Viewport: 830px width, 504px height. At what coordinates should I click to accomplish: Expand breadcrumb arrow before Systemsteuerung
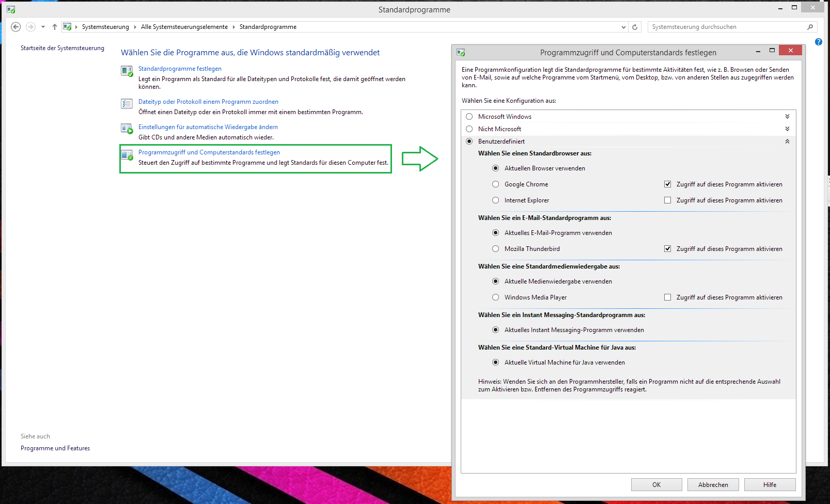click(x=76, y=27)
